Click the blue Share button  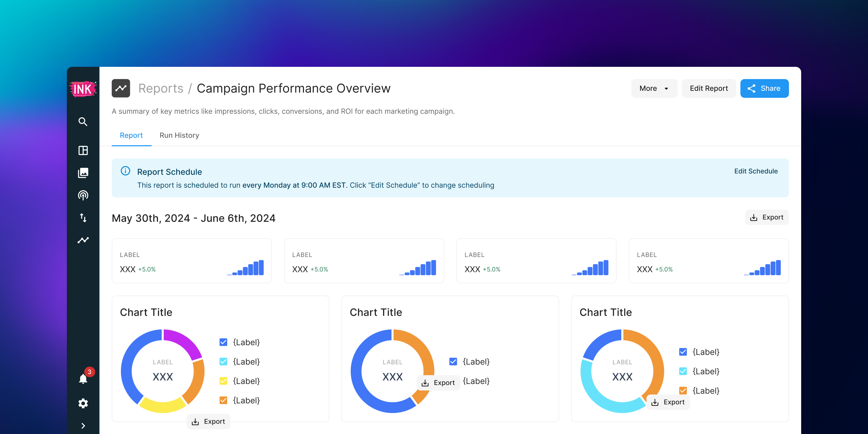[x=764, y=88]
